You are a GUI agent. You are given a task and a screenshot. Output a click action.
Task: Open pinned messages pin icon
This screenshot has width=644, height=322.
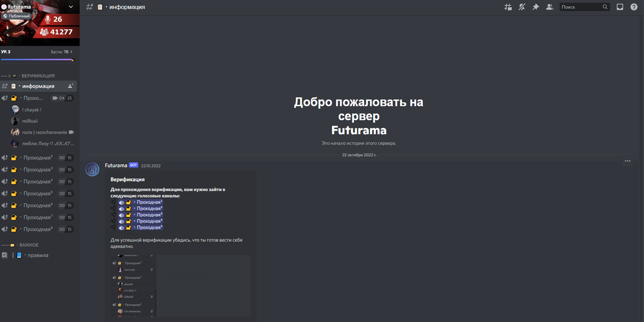click(536, 7)
